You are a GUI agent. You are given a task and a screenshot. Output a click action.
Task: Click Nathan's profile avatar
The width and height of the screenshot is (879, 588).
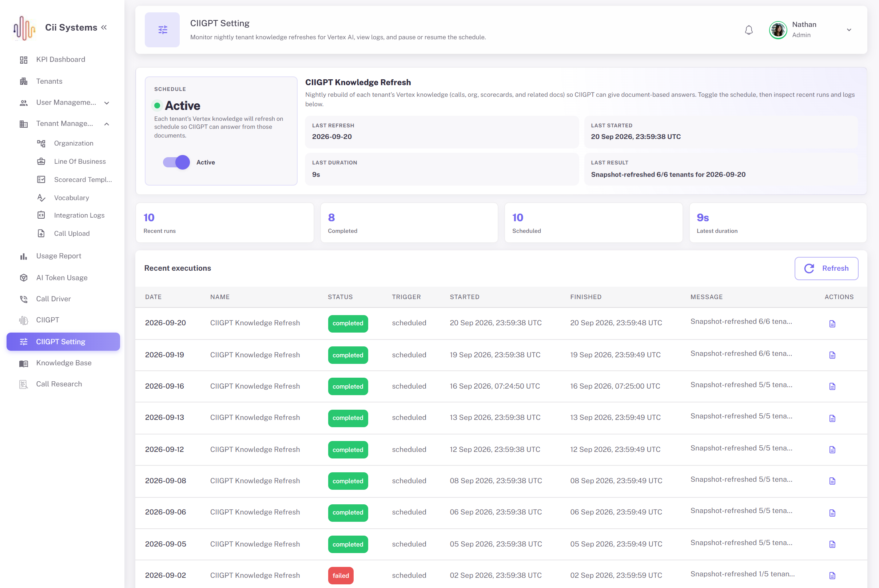(778, 30)
